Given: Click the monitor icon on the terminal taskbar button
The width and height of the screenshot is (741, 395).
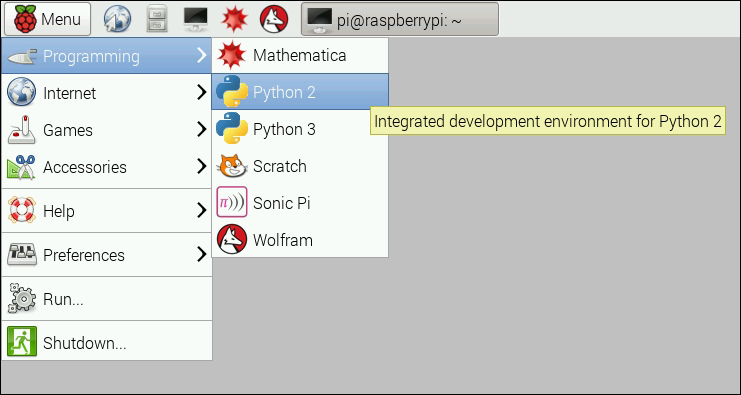Looking at the screenshot, I should pos(320,21).
